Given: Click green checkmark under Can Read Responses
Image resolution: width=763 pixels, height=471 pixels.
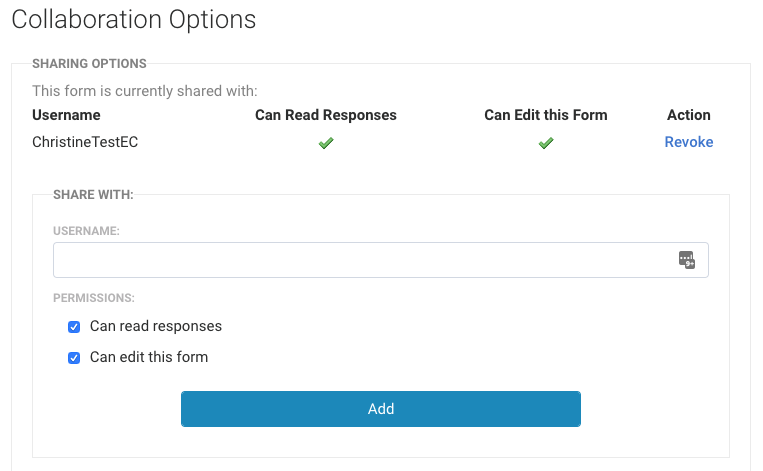Looking at the screenshot, I should pos(326,143).
